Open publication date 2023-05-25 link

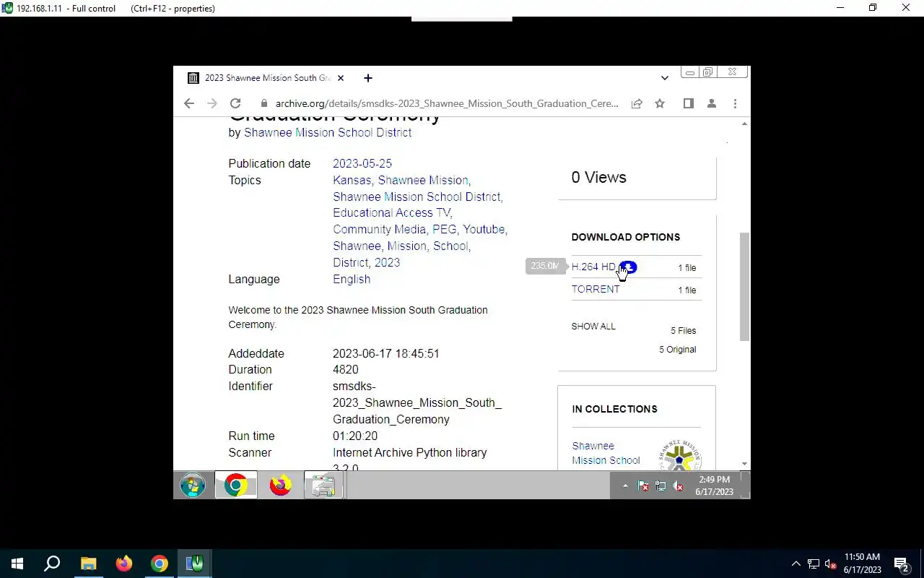pyautogui.click(x=362, y=164)
